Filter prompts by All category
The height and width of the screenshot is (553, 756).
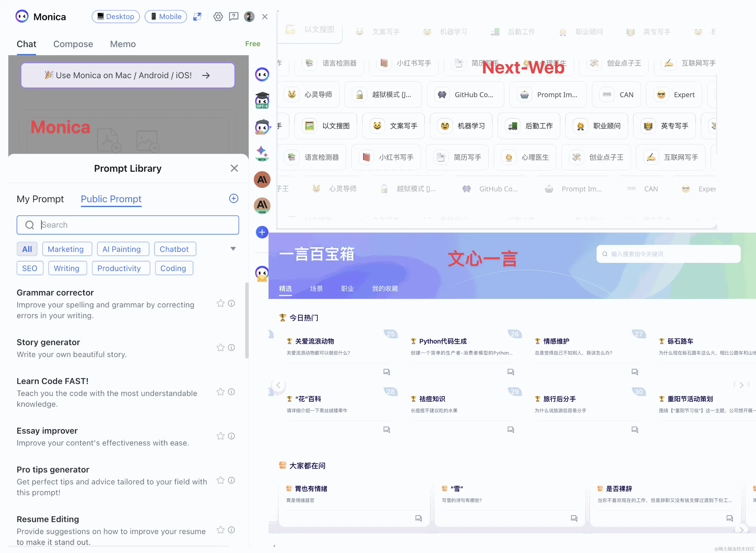pyautogui.click(x=27, y=249)
